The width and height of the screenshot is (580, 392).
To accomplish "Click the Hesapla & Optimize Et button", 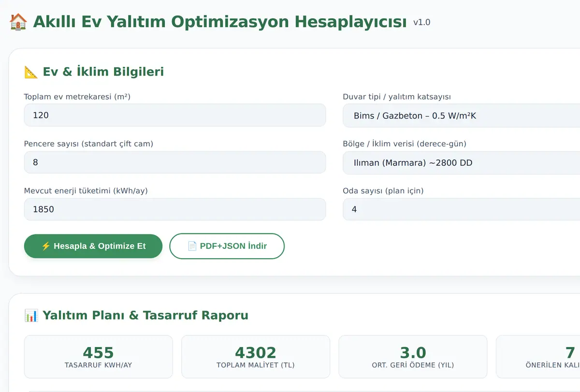I will [93, 246].
